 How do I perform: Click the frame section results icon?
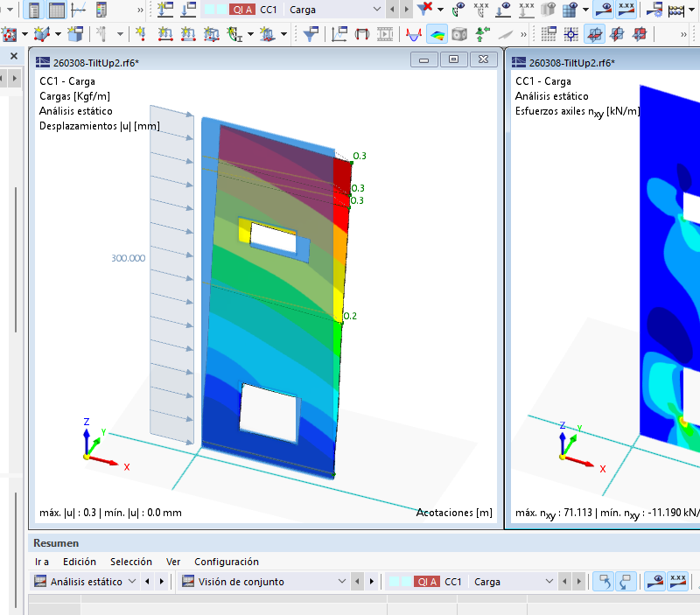362,34
